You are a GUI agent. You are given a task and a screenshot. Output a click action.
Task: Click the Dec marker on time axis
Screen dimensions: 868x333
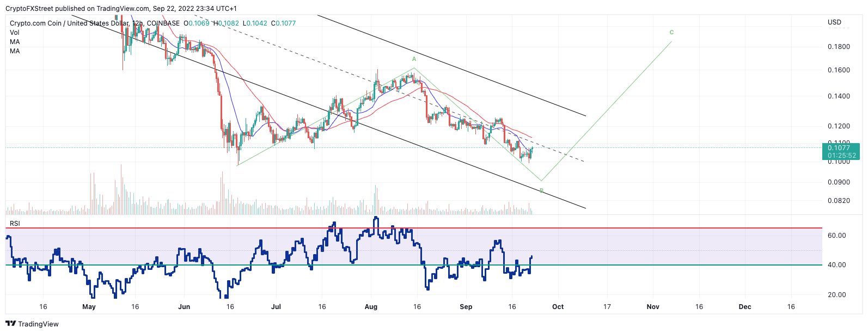745,307
